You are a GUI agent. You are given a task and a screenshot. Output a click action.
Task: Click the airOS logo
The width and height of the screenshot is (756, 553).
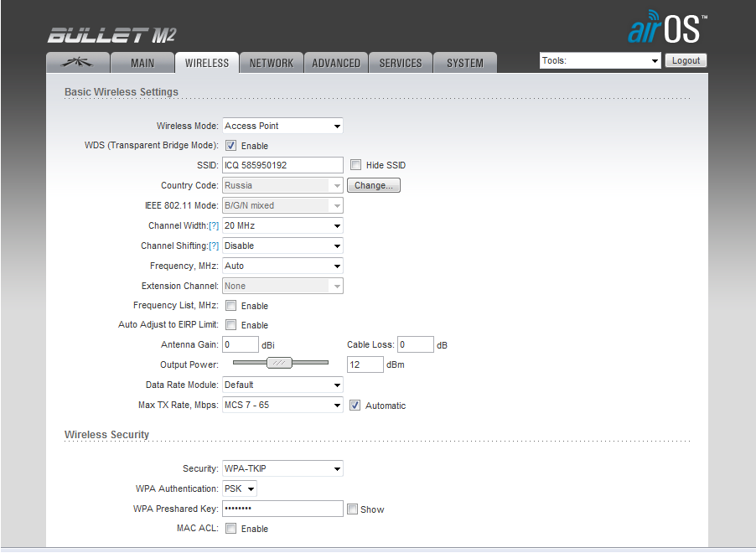tap(667, 28)
